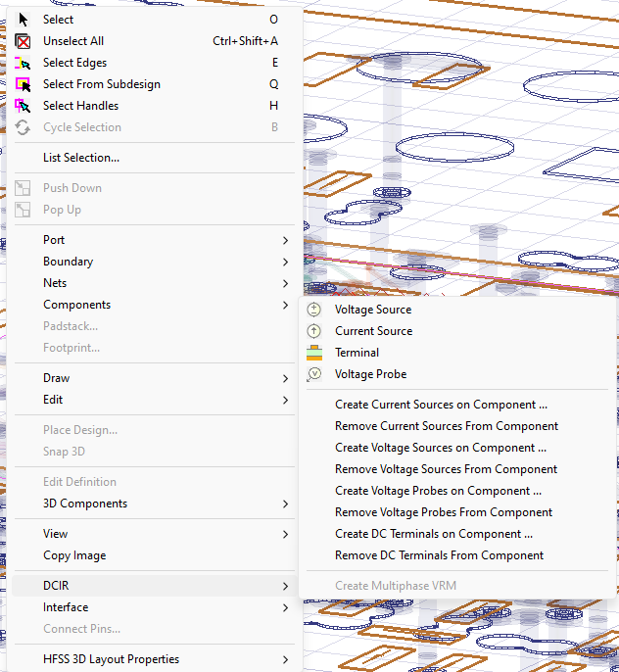Open the Boundary menu entry

point(154,262)
